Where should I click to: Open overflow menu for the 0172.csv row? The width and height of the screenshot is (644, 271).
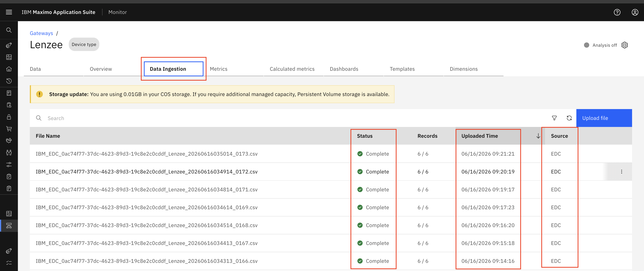[621, 172]
